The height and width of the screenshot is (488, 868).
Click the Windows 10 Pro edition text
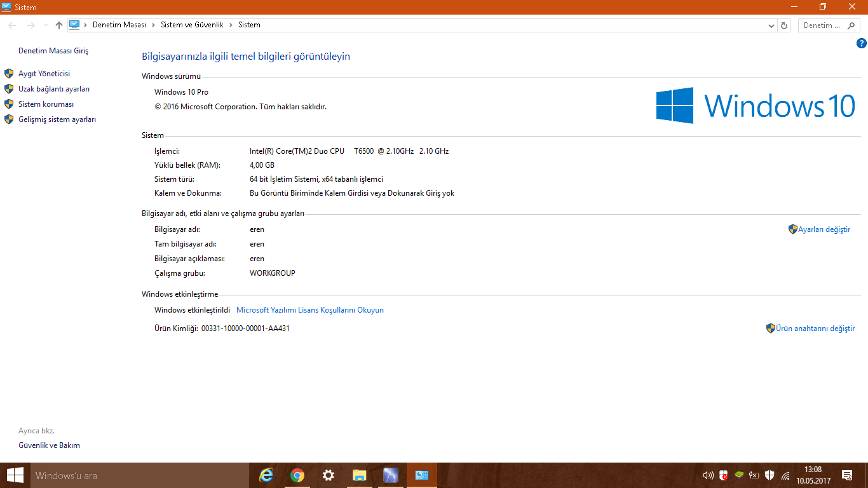pos(181,92)
